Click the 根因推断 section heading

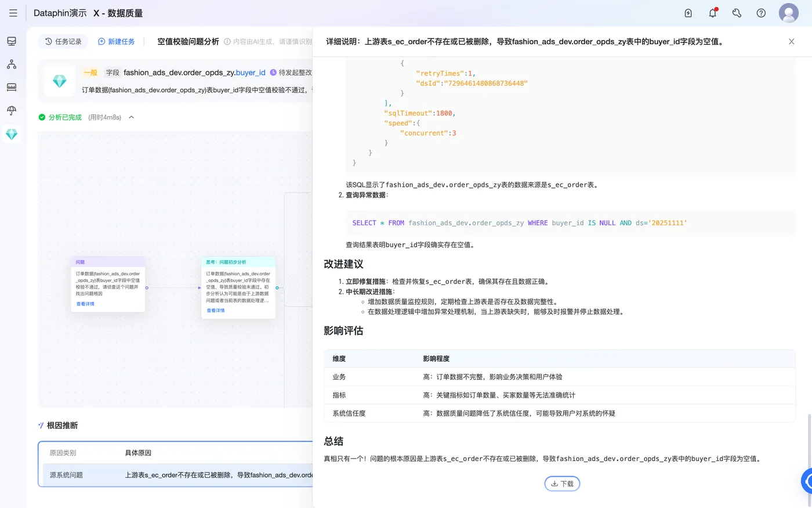(62, 426)
